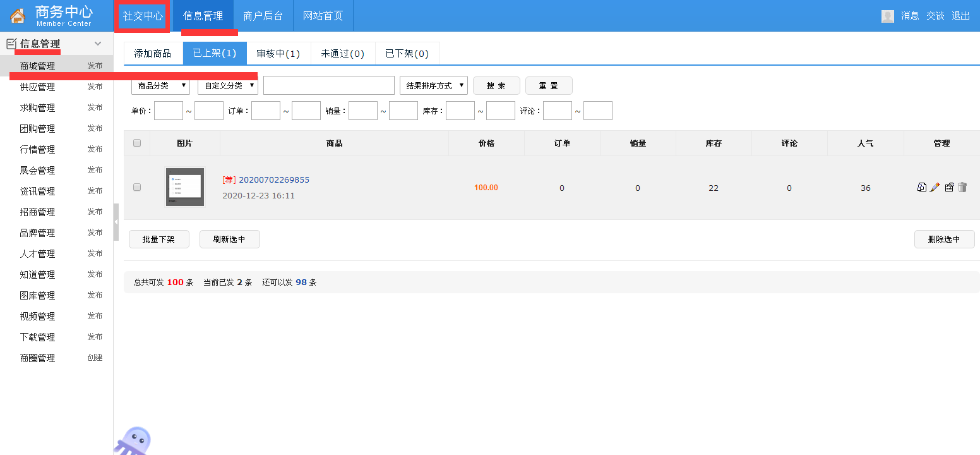Screen dimensions: 980x455
Task: Click the house icon in 商务中心 logo
Action: (18, 16)
